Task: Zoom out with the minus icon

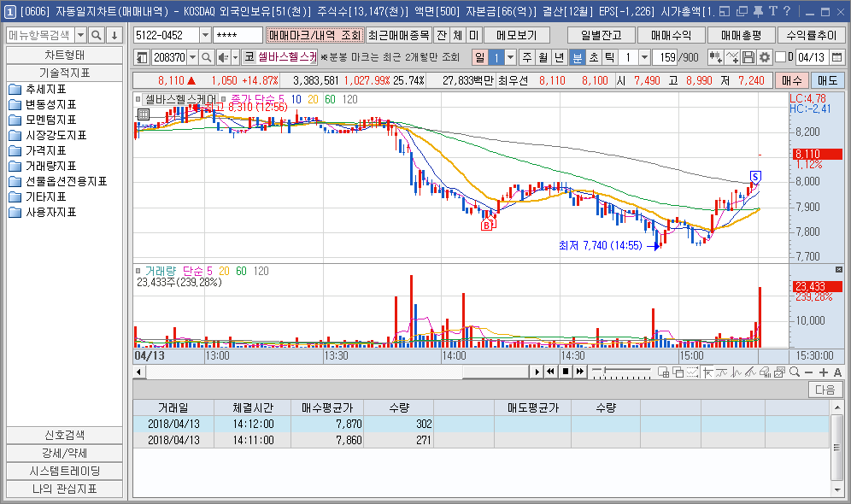Action: click(x=808, y=372)
